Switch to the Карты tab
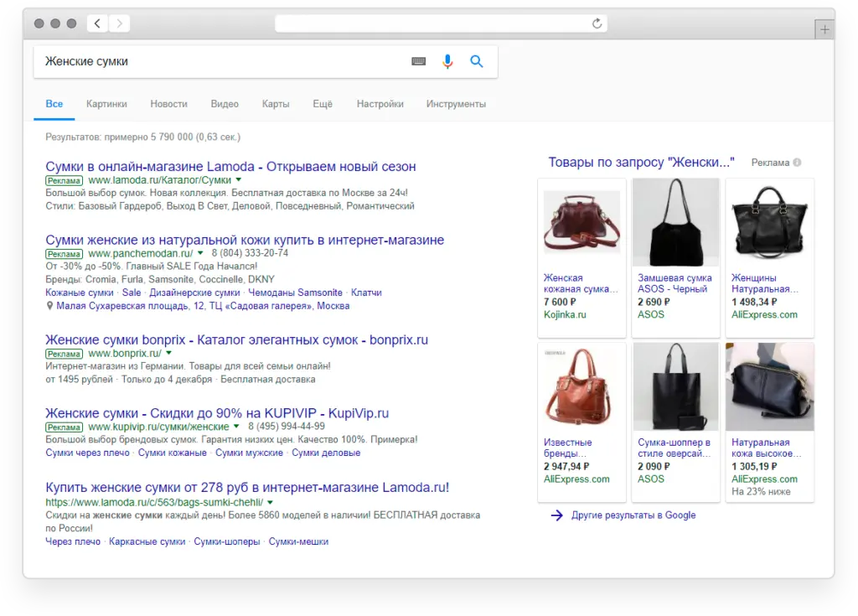The width and height of the screenshot is (858, 616). [x=276, y=104]
